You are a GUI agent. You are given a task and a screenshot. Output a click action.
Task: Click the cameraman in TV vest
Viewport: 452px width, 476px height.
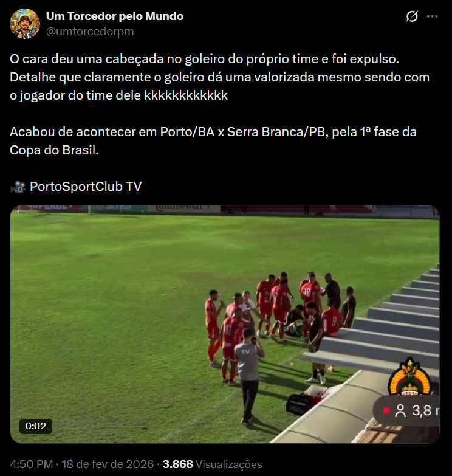248,376
